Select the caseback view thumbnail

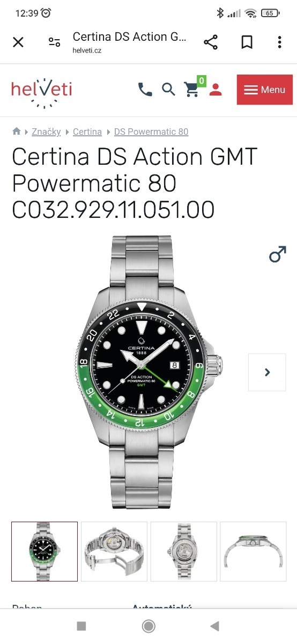click(184, 551)
